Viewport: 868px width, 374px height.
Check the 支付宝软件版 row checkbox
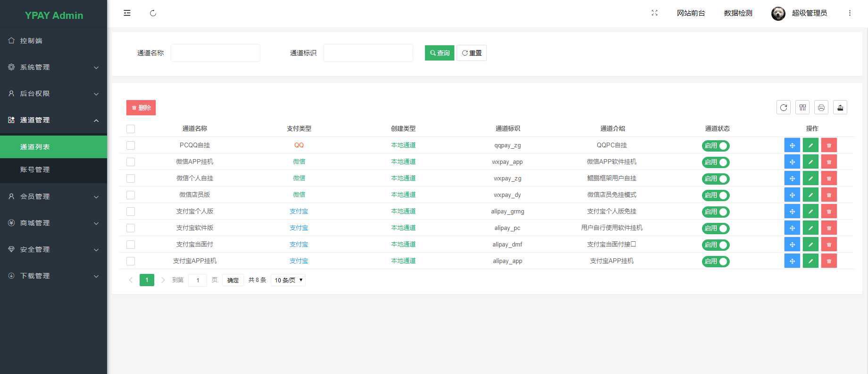tap(131, 228)
